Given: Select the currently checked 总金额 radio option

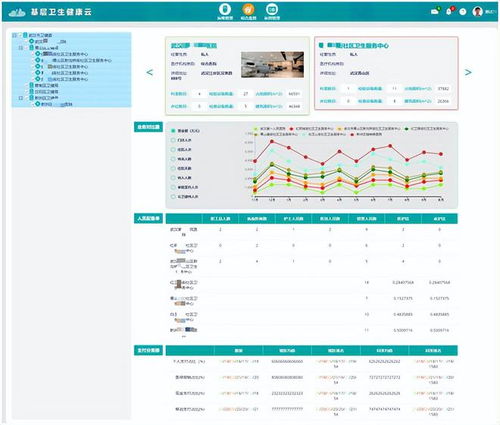Looking at the screenshot, I should pyautogui.click(x=173, y=131).
